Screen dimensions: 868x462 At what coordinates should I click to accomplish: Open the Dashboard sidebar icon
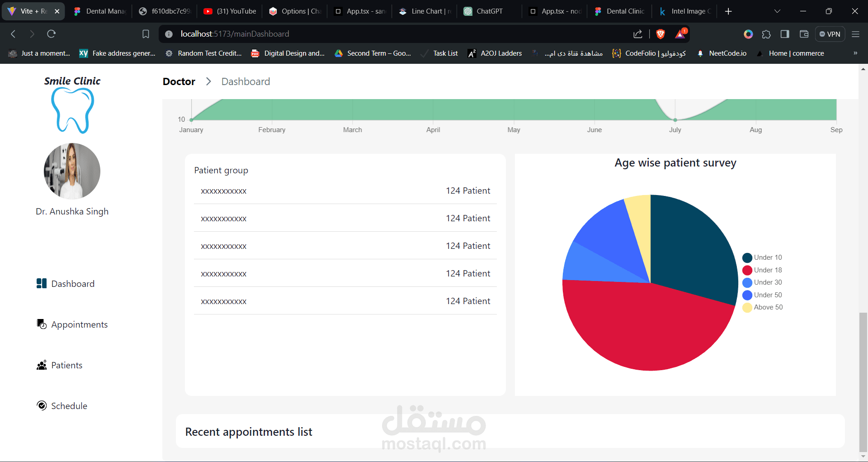click(42, 283)
